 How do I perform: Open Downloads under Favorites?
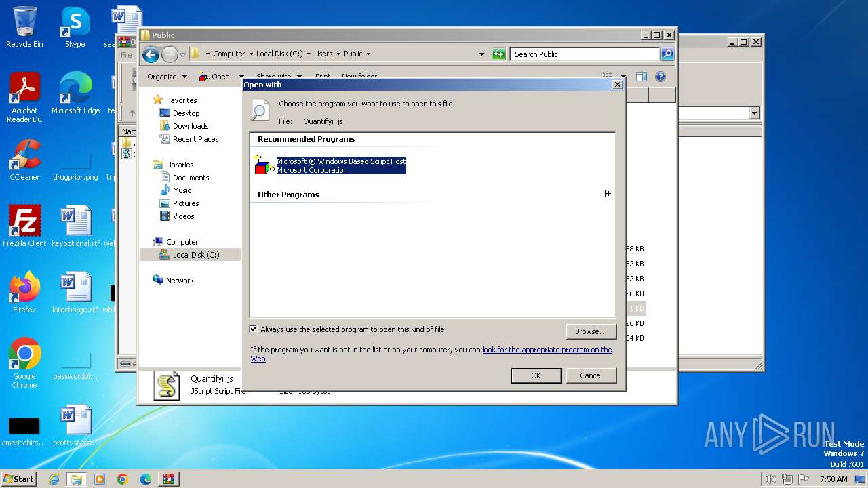pyautogui.click(x=191, y=126)
